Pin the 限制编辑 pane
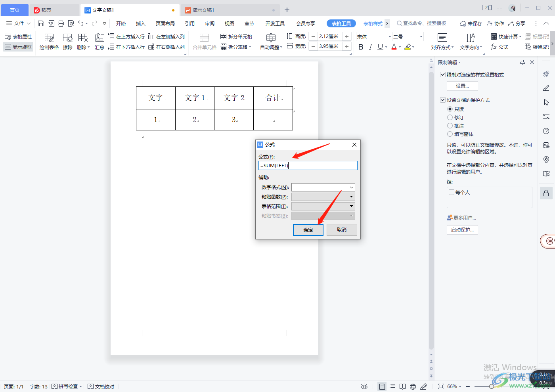Image resolution: width=555 pixels, height=392 pixels. coord(522,62)
